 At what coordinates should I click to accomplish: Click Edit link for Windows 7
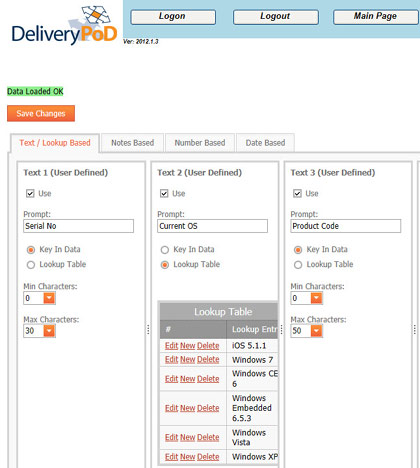(x=171, y=359)
